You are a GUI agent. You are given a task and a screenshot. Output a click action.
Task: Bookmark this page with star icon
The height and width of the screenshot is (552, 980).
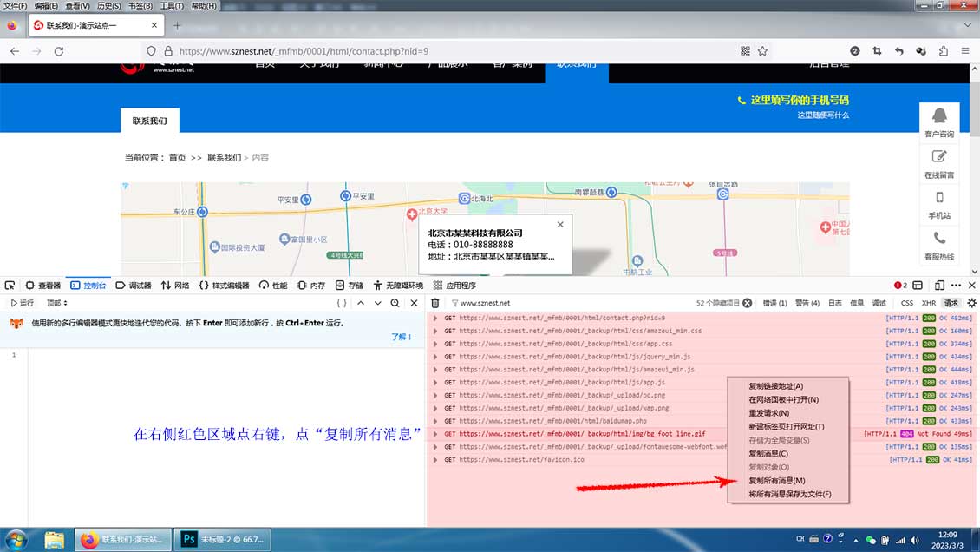pos(762,51)
